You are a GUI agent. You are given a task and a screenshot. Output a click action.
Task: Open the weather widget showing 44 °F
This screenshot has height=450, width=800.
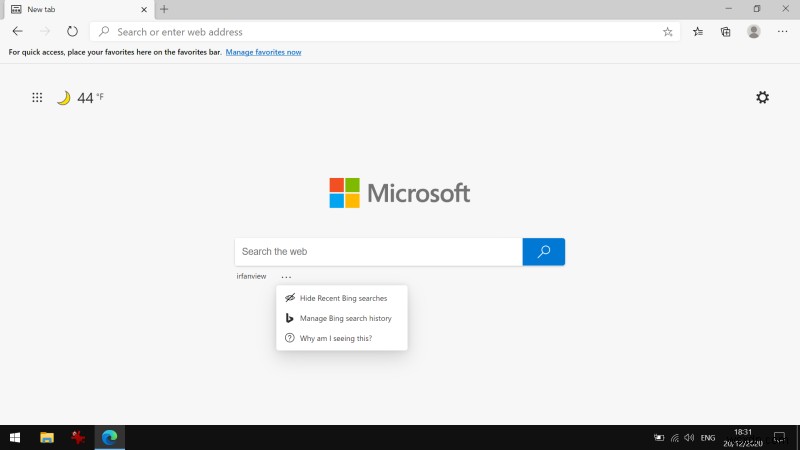80,97
